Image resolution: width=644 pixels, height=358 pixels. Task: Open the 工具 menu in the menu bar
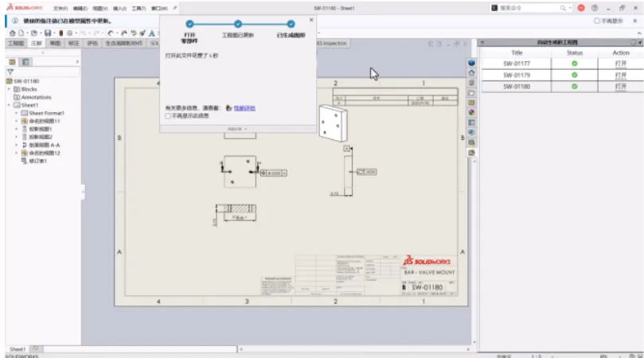138,7
